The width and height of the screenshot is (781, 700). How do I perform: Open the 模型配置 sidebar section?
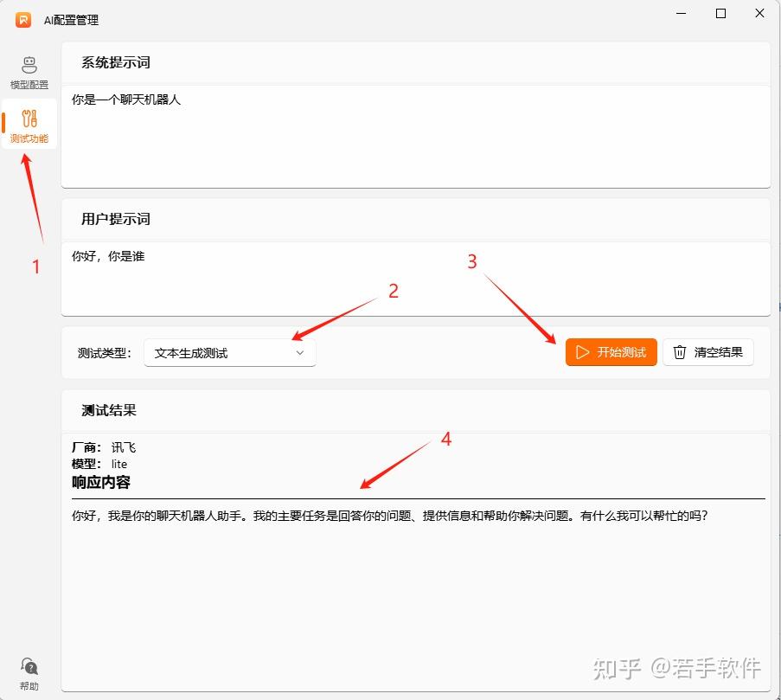click(29, 73)
